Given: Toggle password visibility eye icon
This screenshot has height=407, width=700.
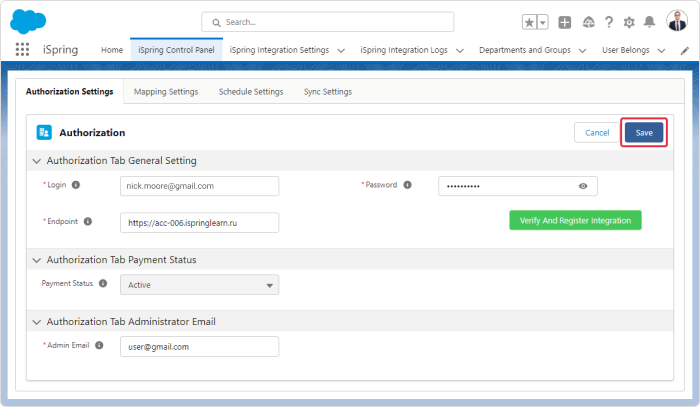Looking at the screenshot, I should pyautogui.click(x=583, y=186).
